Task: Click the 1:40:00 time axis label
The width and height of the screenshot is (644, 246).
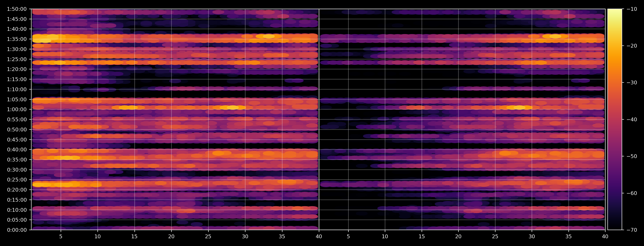Action: click(x=17, y=29)
